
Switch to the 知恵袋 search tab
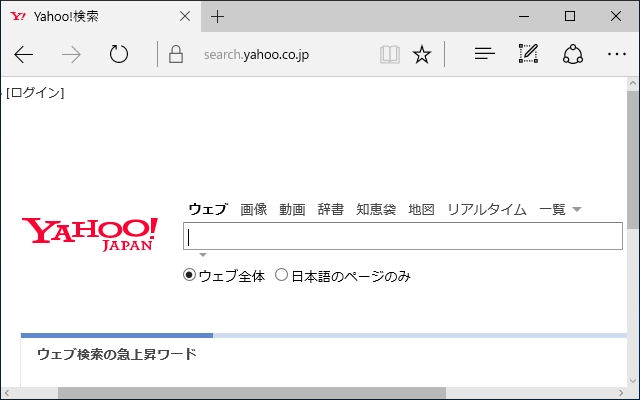(376, 209)
